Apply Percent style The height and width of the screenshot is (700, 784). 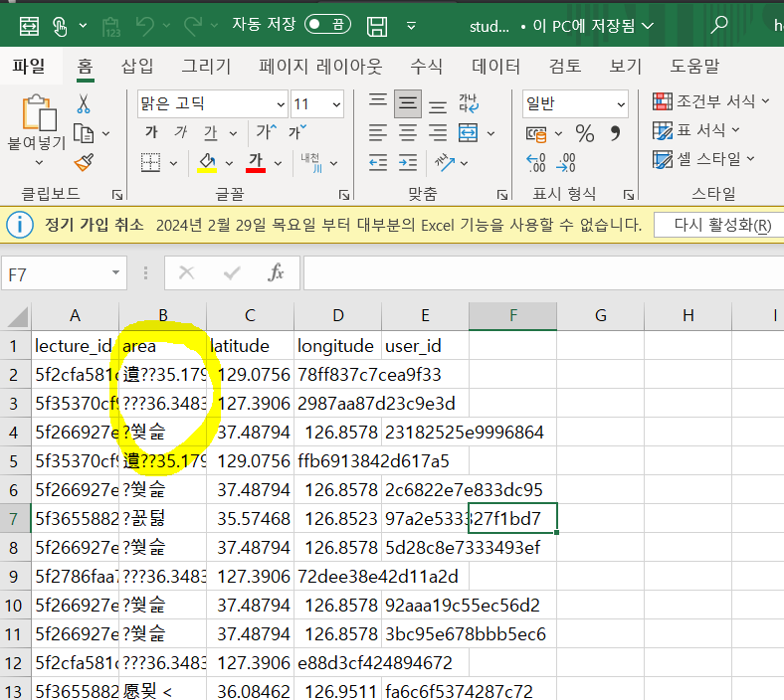[584, 133]
